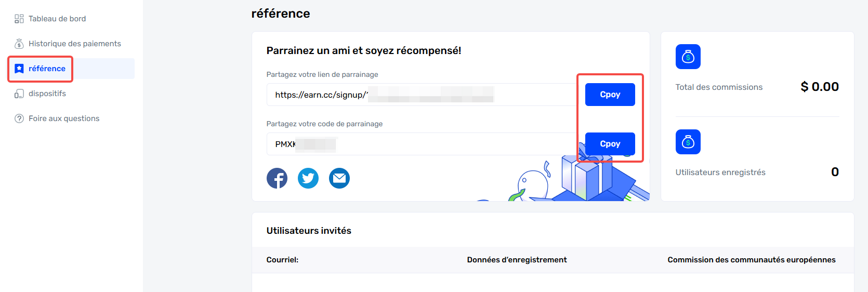The image size is (868, 292).
Task: Click the Facebook share icon
Action: [x=277, y=178]
